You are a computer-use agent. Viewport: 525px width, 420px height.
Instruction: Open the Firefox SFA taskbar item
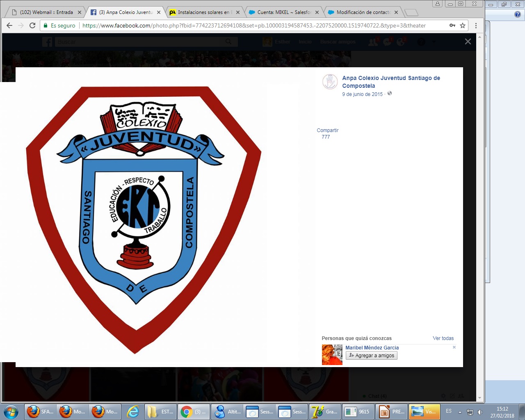click(x=40, y=412)
